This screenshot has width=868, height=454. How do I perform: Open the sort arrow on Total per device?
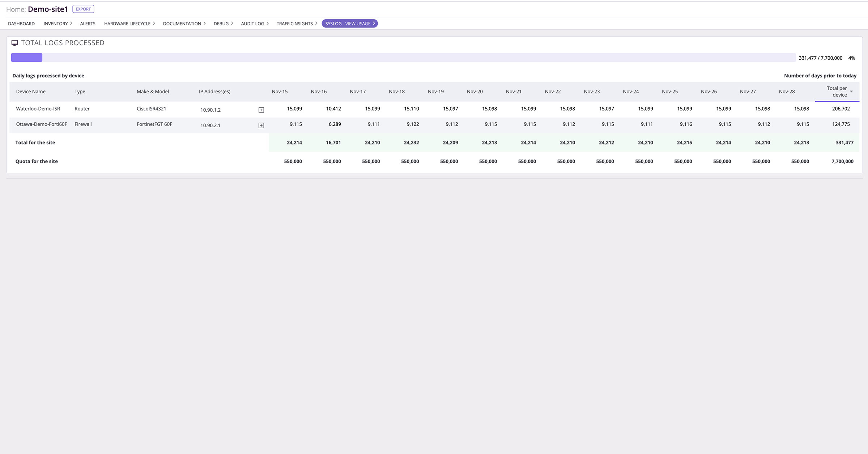point(851,91)
